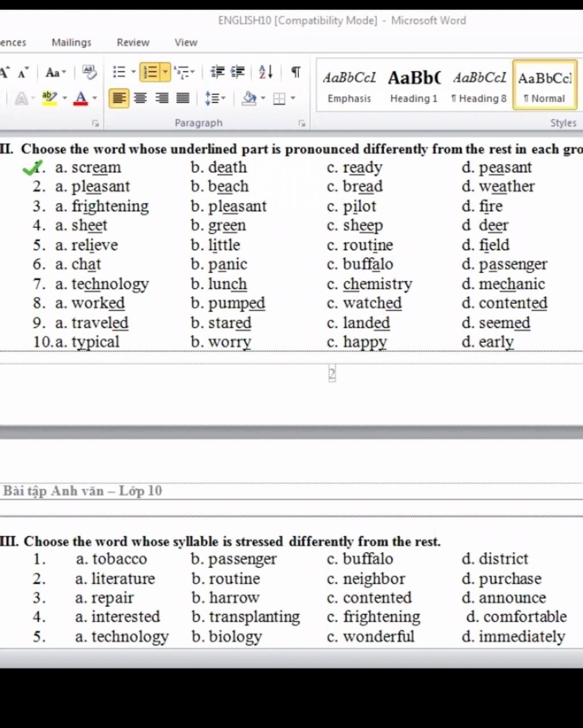Click the word 'biology' in section III
583x728 pixels.
click(x=235, y=637)
